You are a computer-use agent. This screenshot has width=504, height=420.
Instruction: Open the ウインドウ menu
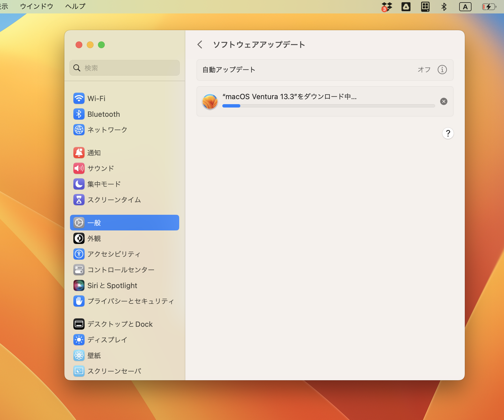point(37,6)
